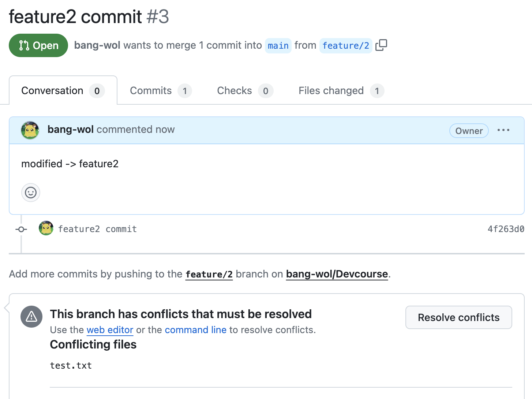532x399 pixels.
Task: Open the Checks tab
Action: pyautogui.click(x=244, y=91)
